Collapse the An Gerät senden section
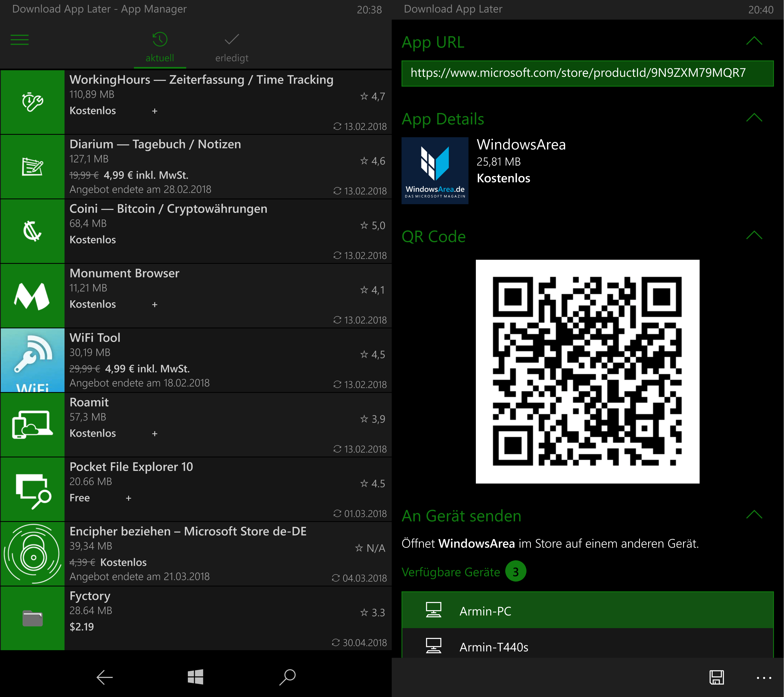The width and height of the screenshot is (784, 697). (754, 515)
